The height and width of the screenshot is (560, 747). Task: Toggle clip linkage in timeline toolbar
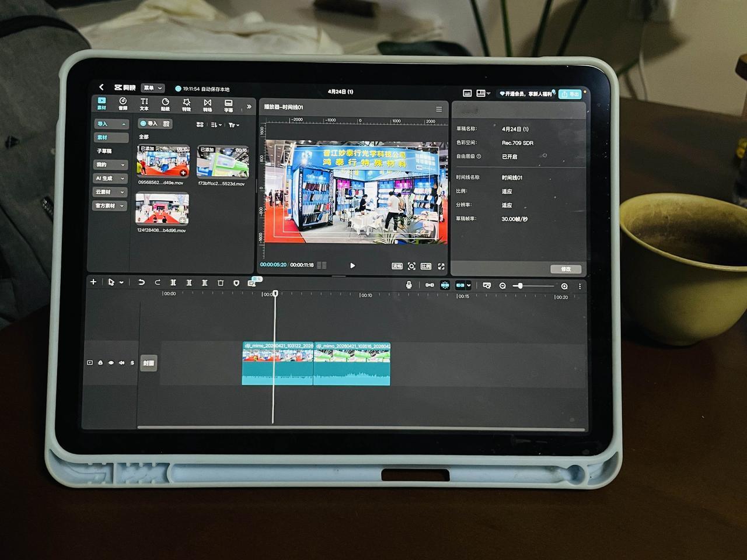(460, 285)
